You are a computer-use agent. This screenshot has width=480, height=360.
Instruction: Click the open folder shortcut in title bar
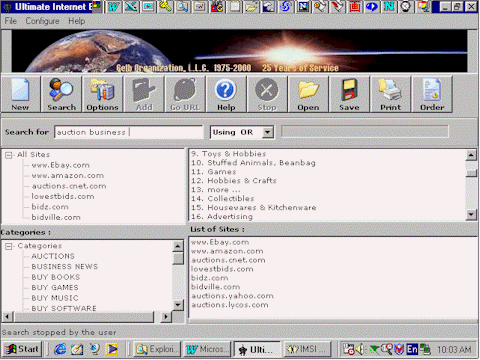click(x=251, y=6)
